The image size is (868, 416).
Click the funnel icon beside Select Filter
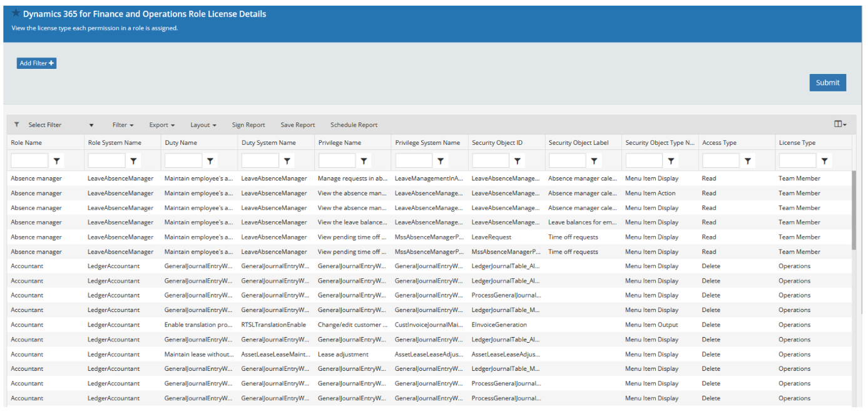[17, 125]
